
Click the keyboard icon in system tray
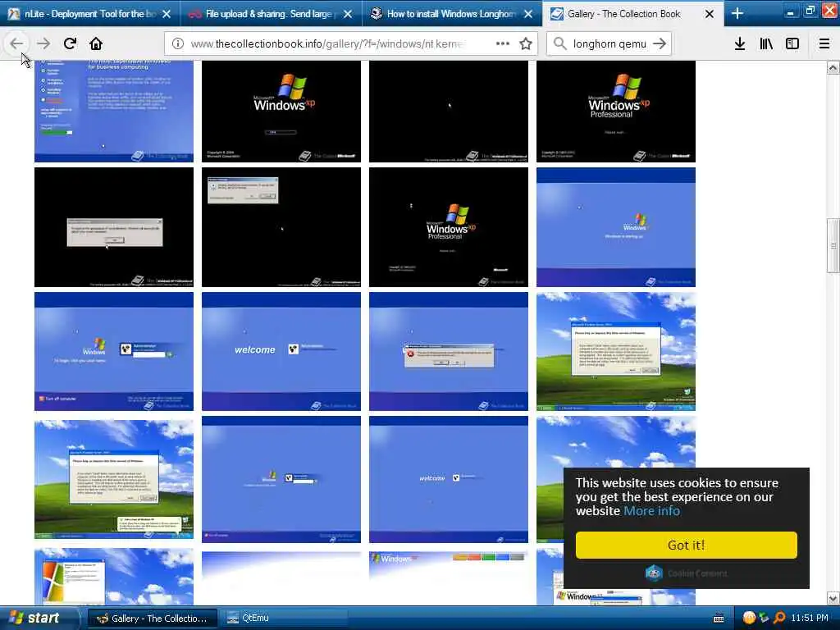point(719,619)
